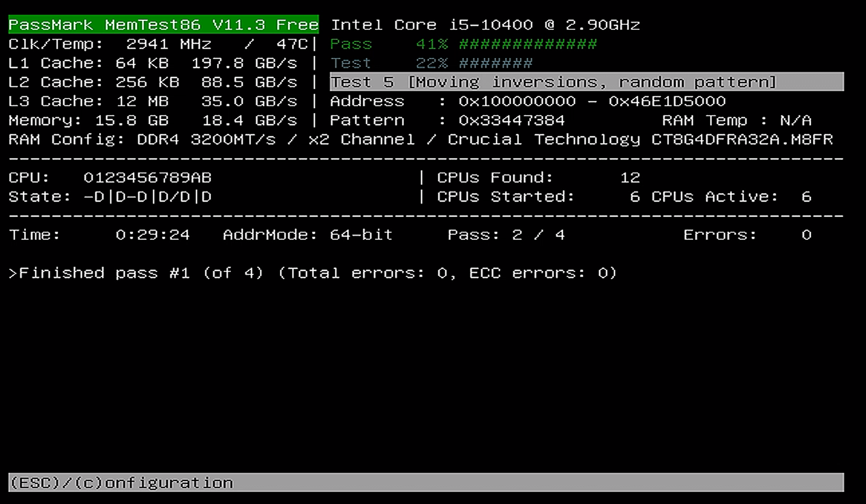
Task: Click the RAM Temp N/A indicator
Action: [x=736, y=120]
